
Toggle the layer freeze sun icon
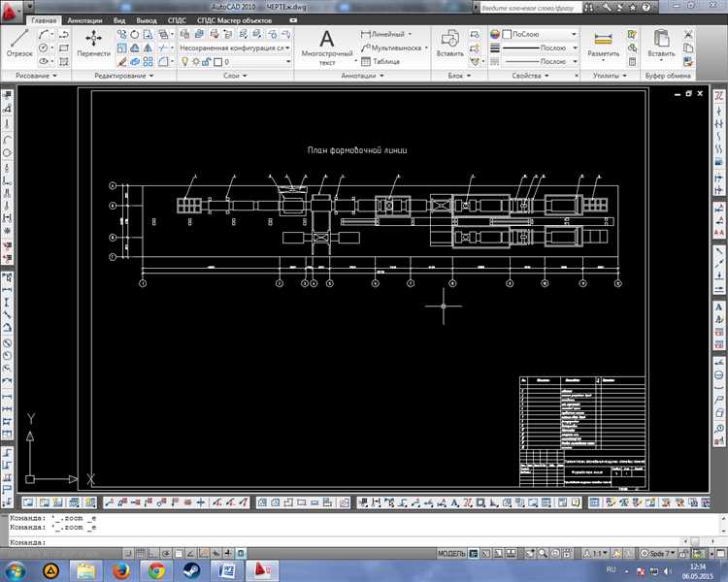196,62
